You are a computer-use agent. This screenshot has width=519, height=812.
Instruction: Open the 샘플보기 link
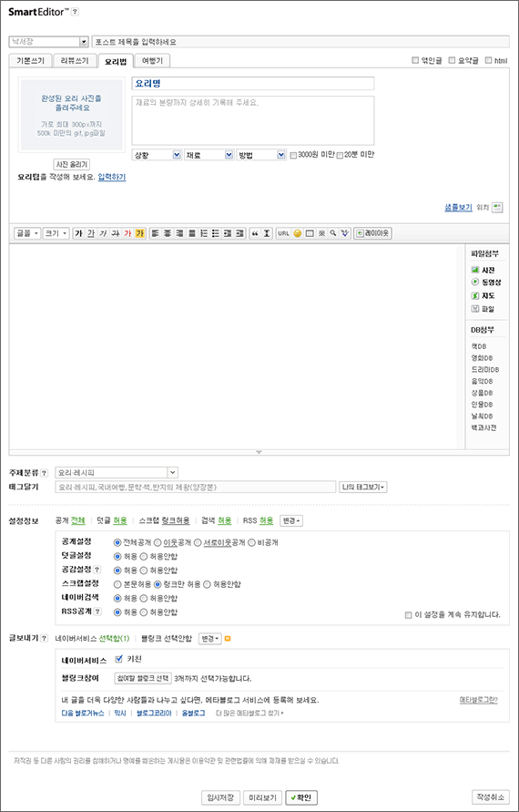pos(459,207)
